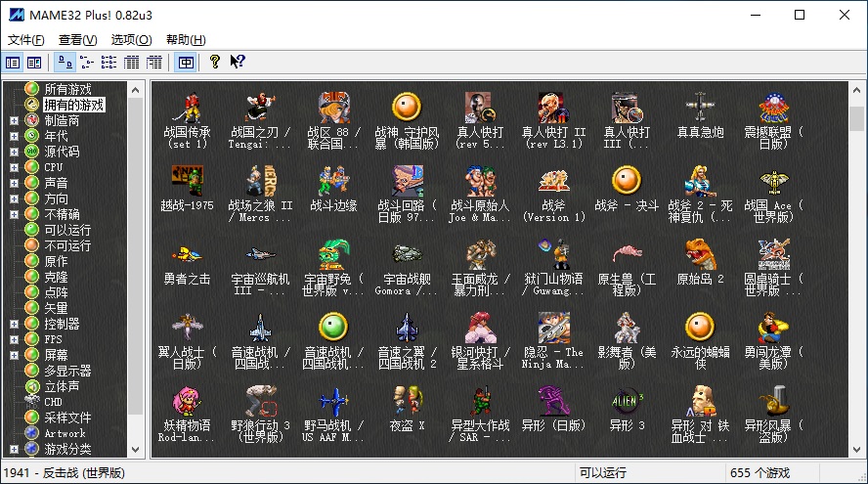Switch to grouped view in the toolbar
The image size is (868, 484).
click(x=153, y=62)
